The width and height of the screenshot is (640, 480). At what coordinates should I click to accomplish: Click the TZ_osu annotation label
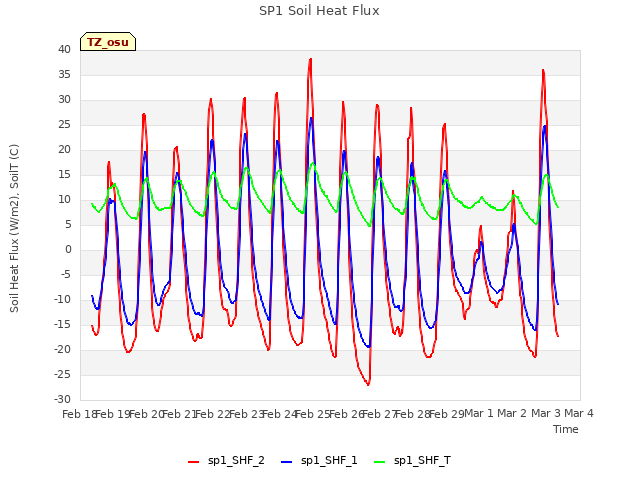point(108,42)
